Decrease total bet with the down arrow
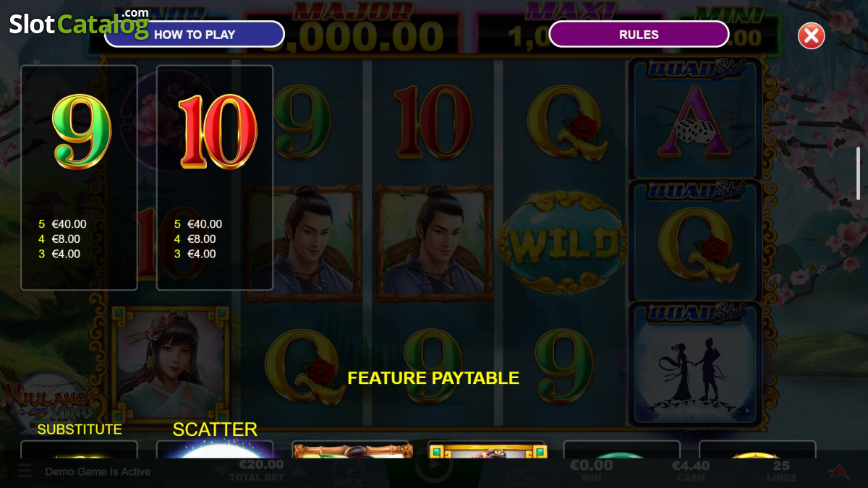The image size is (868, 488). pos(220,470)
